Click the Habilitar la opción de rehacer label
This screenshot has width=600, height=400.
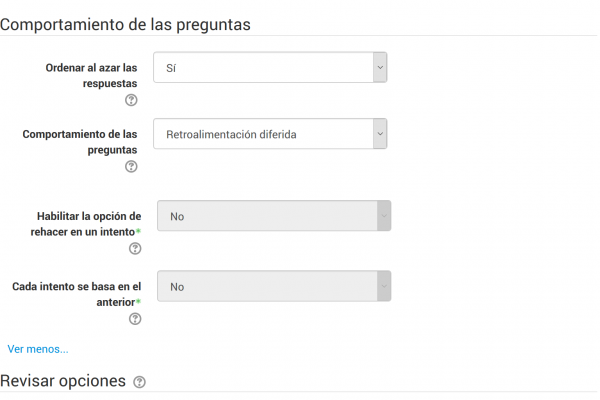(x=86, y=224)
